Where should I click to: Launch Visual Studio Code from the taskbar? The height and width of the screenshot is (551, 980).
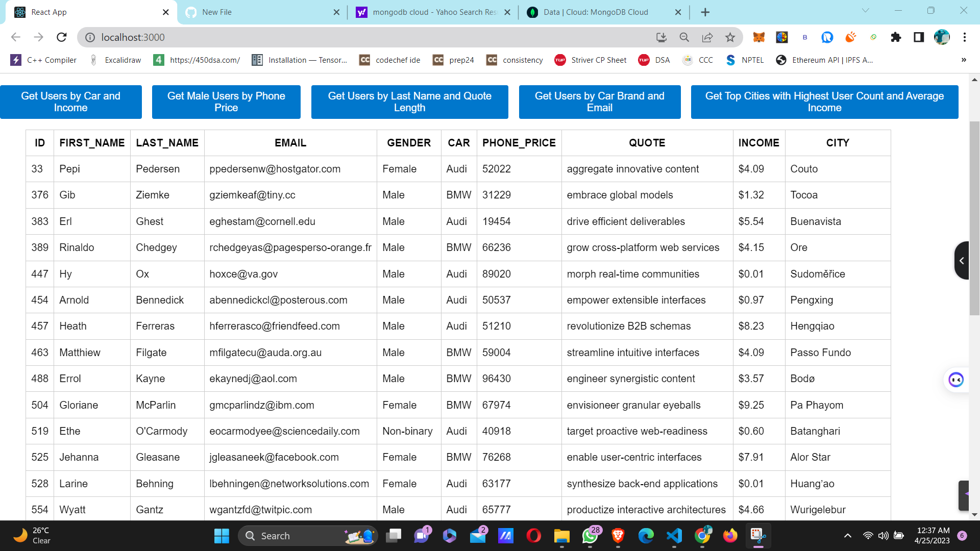point(674,536)
